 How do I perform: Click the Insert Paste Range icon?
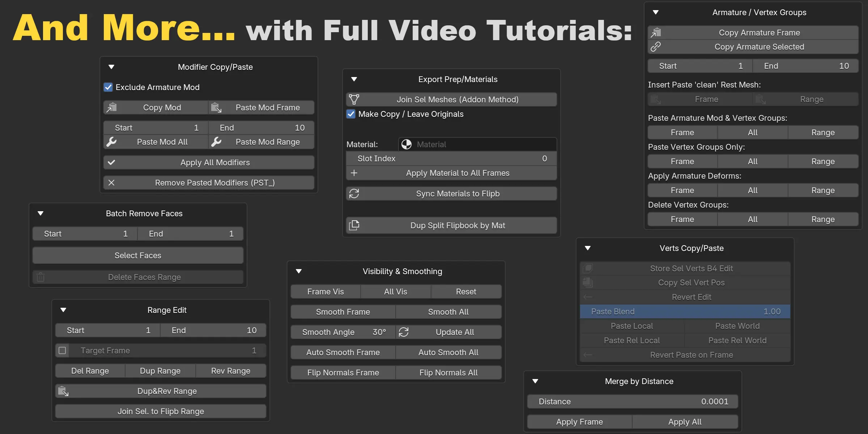(761, 99)
